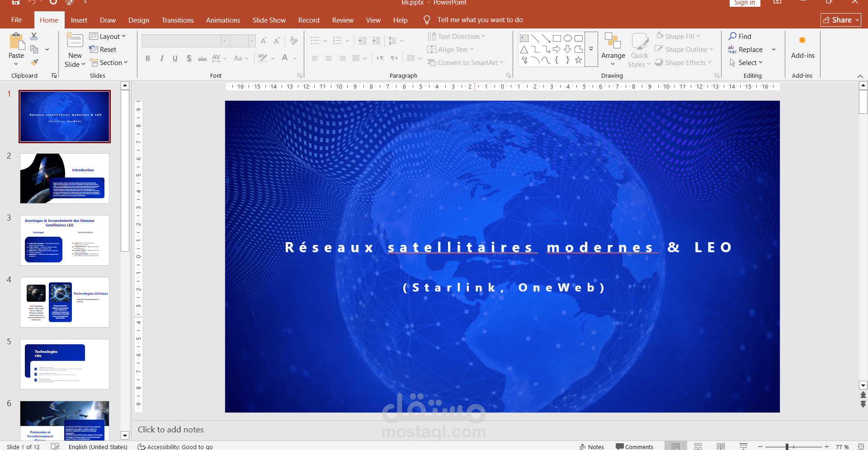Justify the paragraph text
868x450 pixels.
[x=356, y=58]
